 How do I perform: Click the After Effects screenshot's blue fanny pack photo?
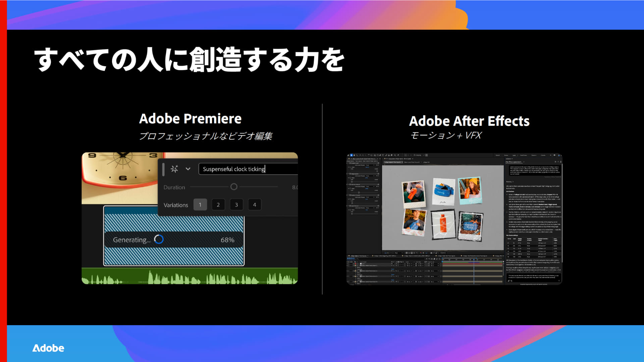443,191
